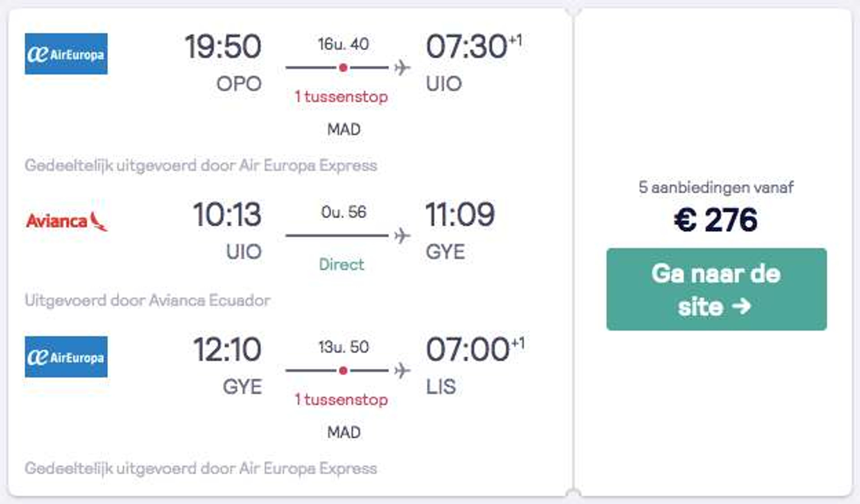
Task: Click the Uitgevoerd door Avianca Ecuador note
Action: pyautogui.click(x=147, y=301)
